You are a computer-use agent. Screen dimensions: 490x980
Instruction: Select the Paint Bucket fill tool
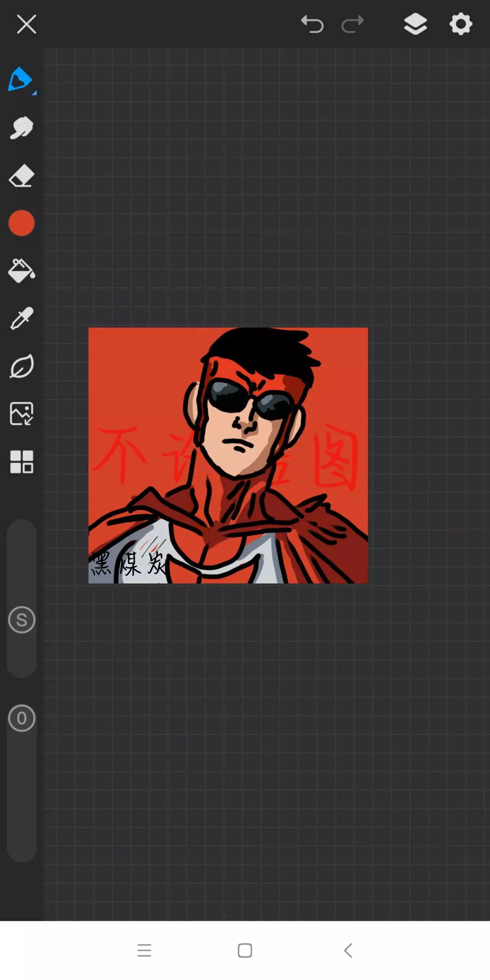click(21, 271)
